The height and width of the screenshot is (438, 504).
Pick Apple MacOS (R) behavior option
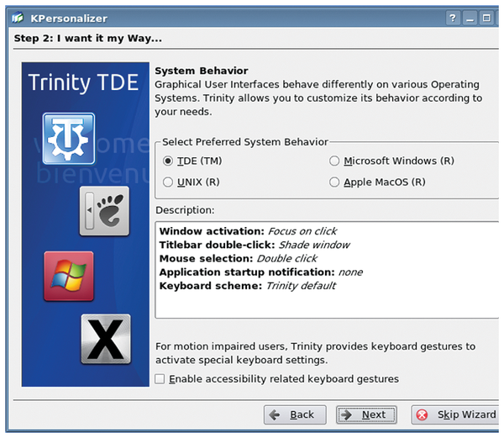(x=334, y=182)
